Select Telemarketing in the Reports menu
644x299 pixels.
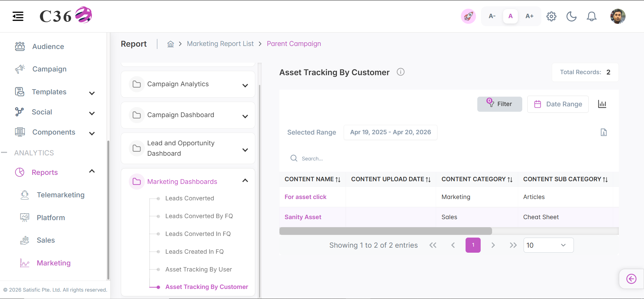61,195
